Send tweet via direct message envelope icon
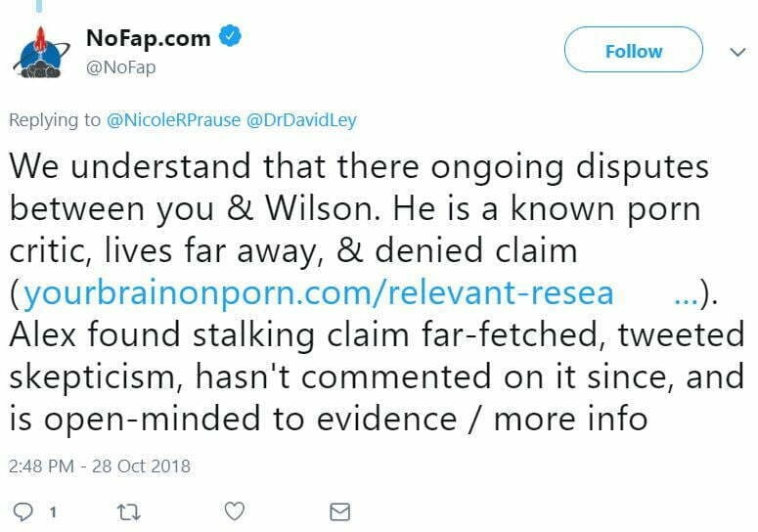 point(339,511)
